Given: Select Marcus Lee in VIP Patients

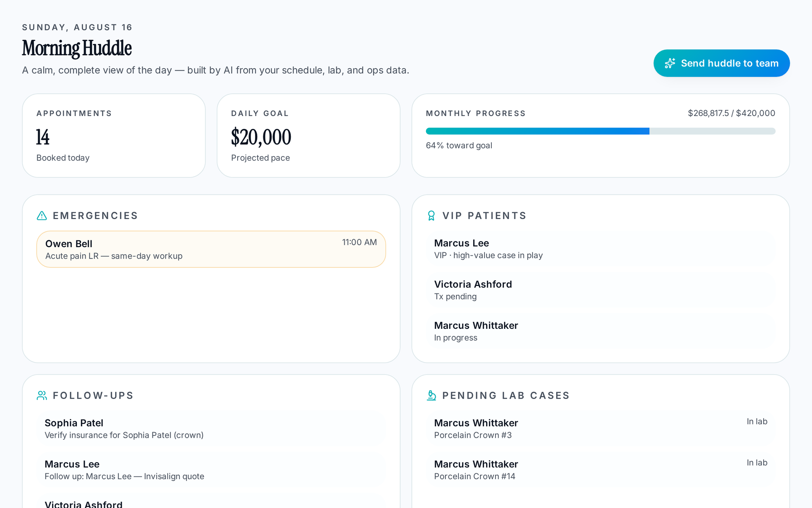Looking at the screenshot, I should (x=601, y=249).
